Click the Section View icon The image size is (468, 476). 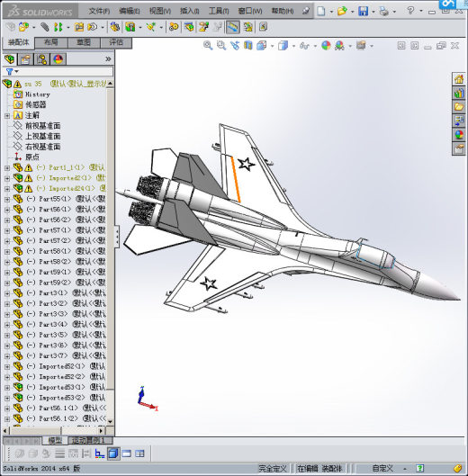pyautogui.click(x=248, y=46)
